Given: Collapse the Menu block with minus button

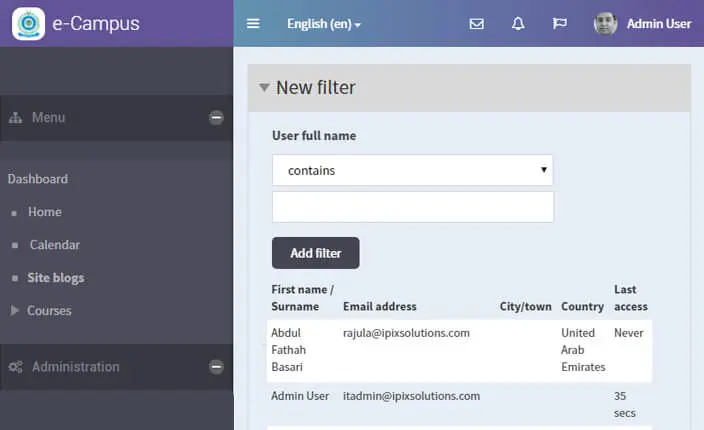Looking at the screenshot, I should [216, 118].
